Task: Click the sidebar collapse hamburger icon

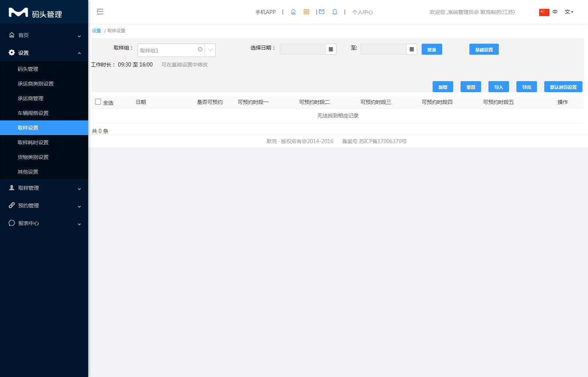Action: point(100,12)
